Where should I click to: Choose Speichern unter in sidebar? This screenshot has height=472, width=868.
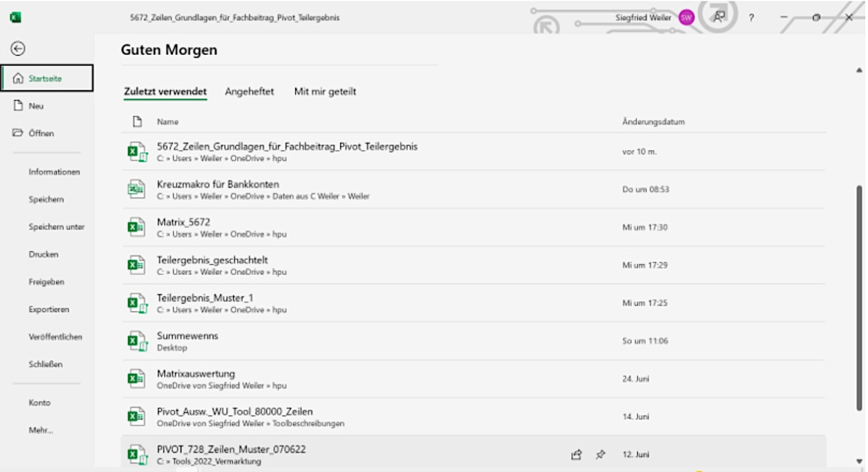click(x=56, y=227)
